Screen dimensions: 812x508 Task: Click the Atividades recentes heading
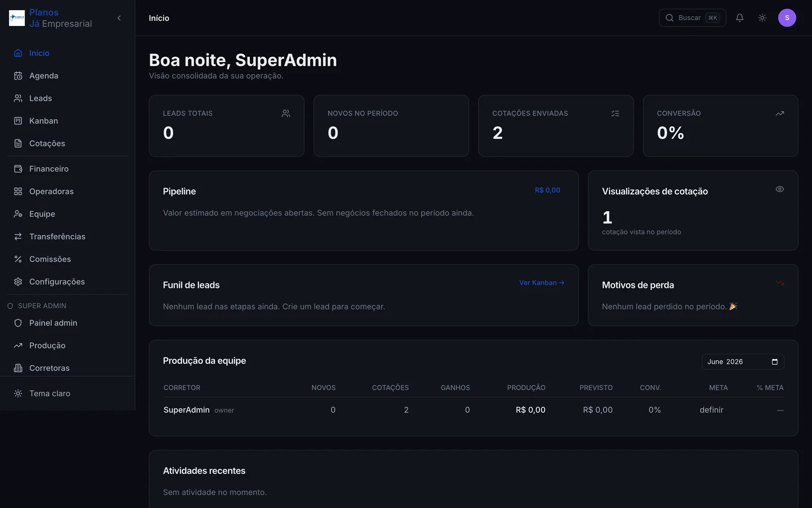coord(204,471)
